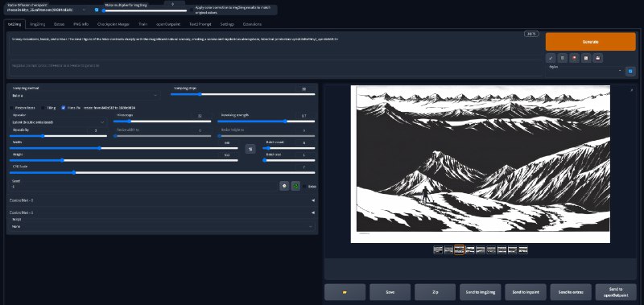Click the blue refresh checkpoint list icon

pos(97,10)
